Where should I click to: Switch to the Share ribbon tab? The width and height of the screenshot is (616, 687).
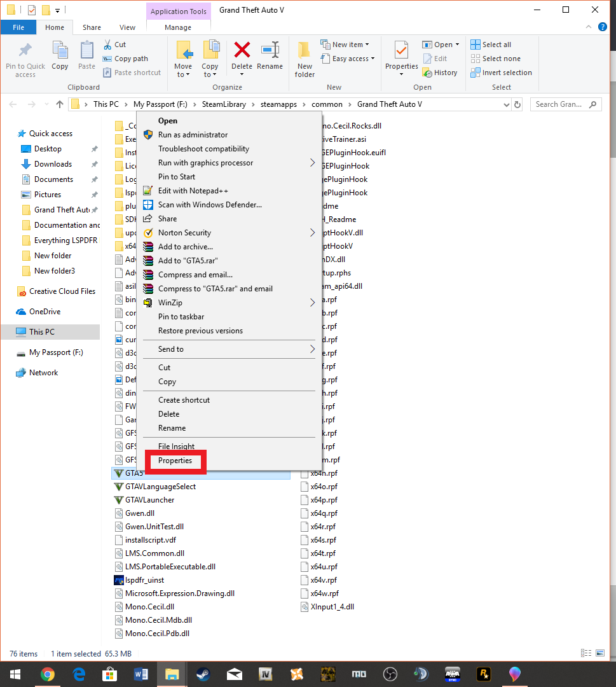92,27
